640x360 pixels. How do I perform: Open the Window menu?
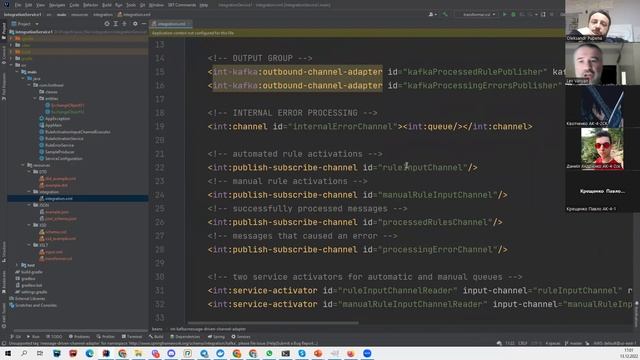(156, 5)
